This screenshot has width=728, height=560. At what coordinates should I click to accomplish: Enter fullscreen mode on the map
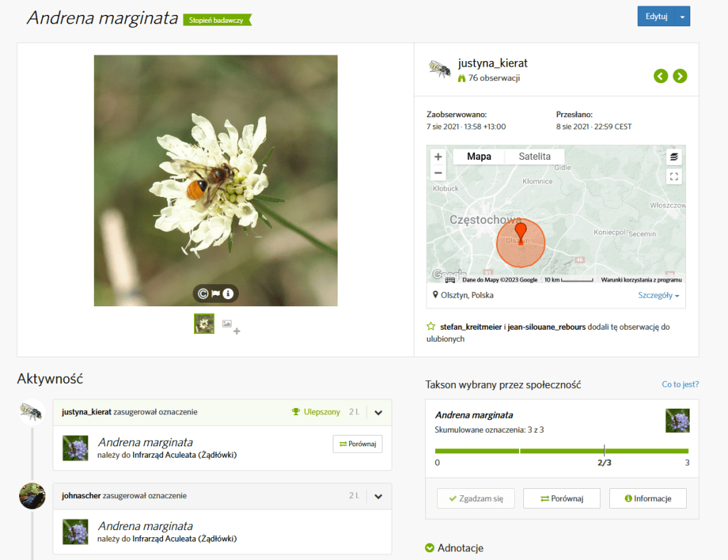point(673,176)
